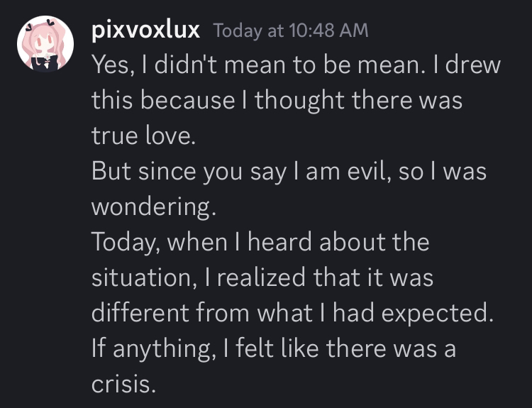Click the line starting 'different from what'
Screen dimensions: 532x408
[292, 313]
